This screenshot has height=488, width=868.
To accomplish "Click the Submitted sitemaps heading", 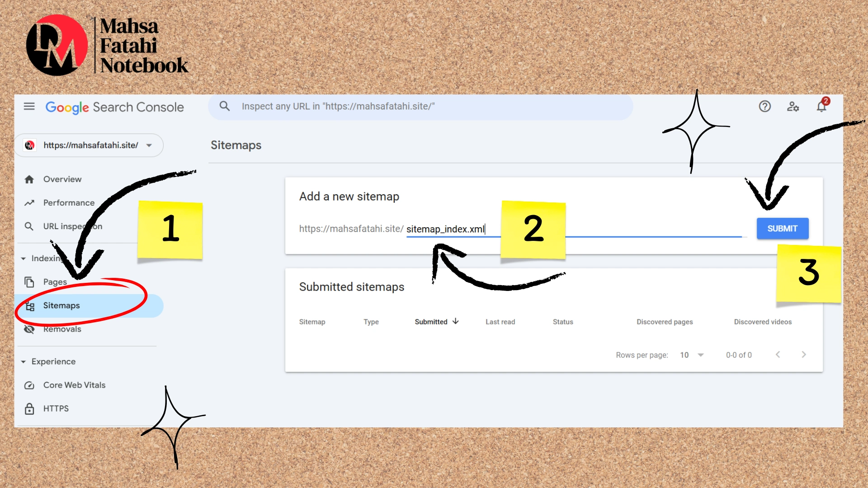I will (352, 287).
